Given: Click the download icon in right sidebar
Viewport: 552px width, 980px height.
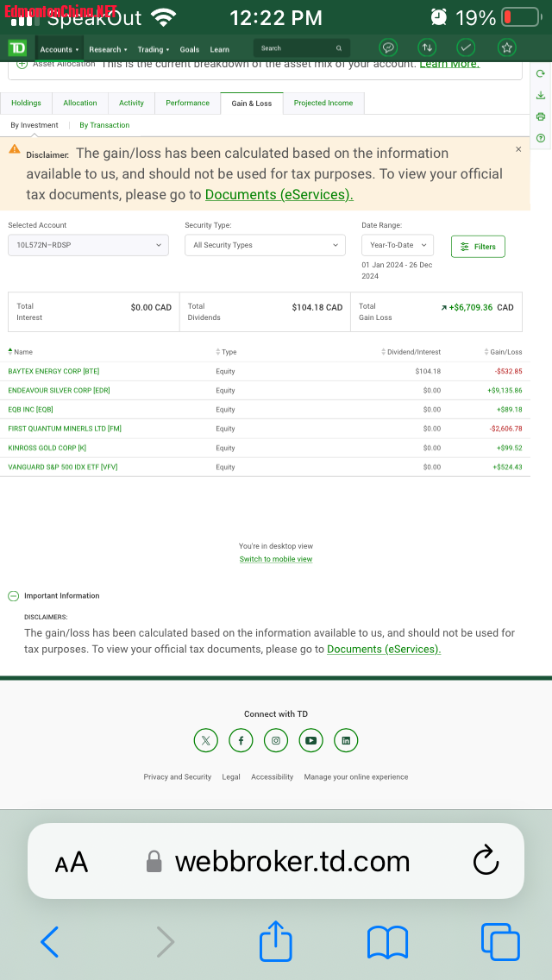Looking at the screenshot, I should point(541,96).
